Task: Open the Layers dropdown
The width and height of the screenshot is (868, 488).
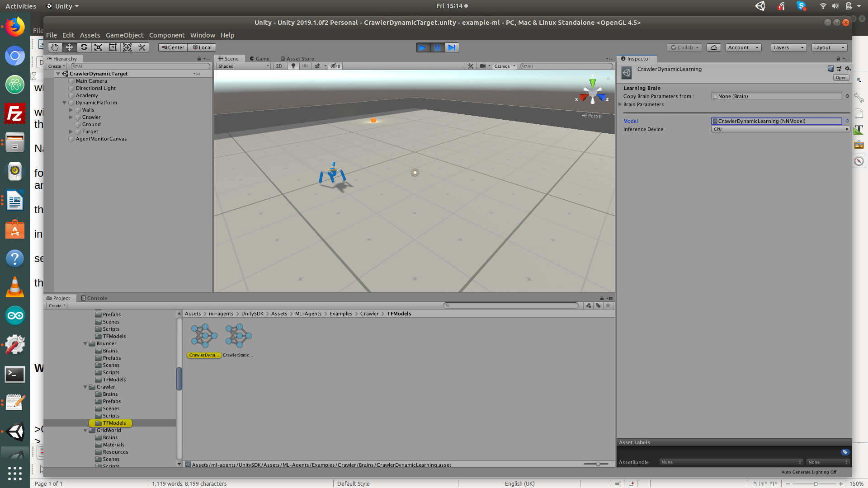Action: pyautogui.click(x=788, y=47)
